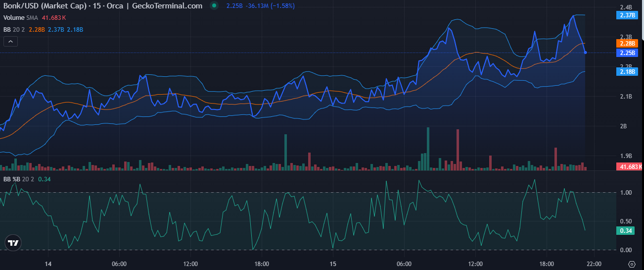Click the 1.9B price axis label
The height and width of the screenshot is (270, 644).
point(625,156)
